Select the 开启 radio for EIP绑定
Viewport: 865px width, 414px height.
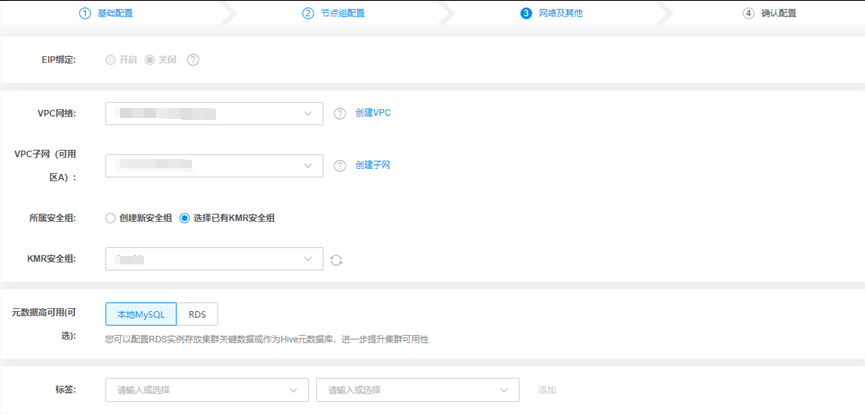coord(110,60)
